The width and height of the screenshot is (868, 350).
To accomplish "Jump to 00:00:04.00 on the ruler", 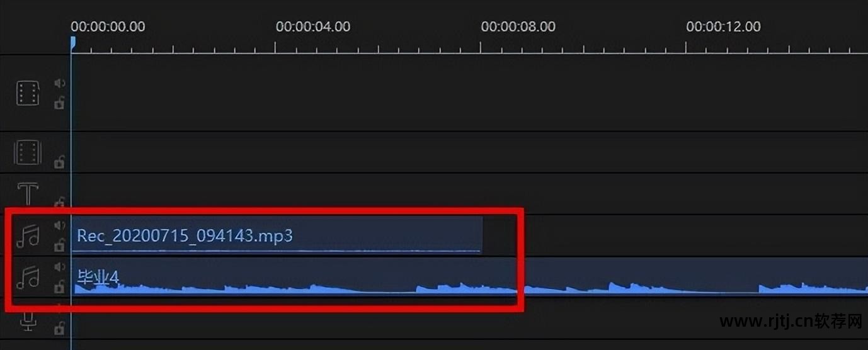I will coord(313,26).
